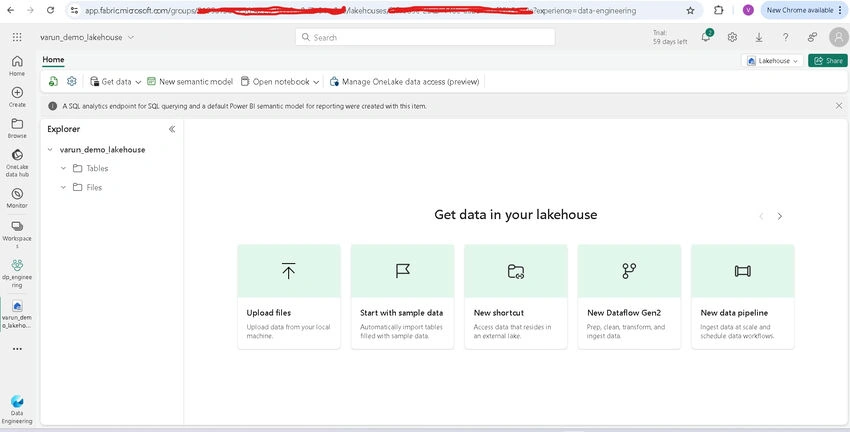The image size is (850, 432).
Task: Expand the Files folder
Action: point(63,188)
